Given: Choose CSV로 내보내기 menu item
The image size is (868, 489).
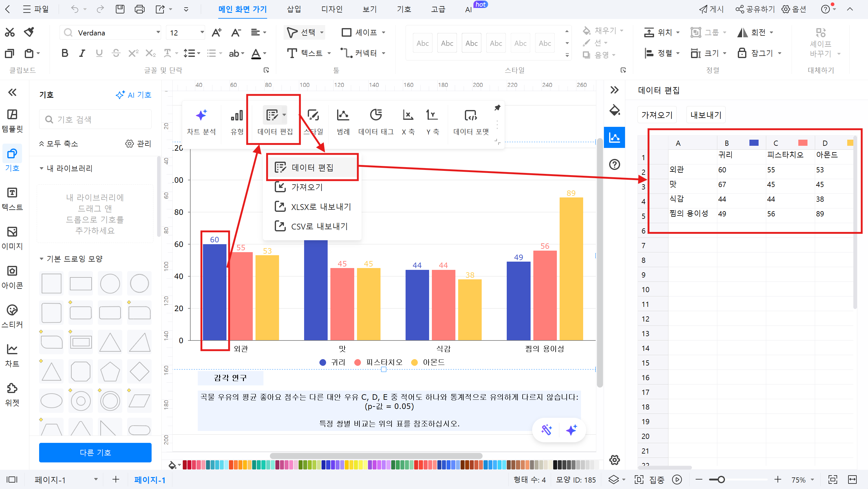Looking at the screenshot, I should pyautogui.click(x=312, y=226).
